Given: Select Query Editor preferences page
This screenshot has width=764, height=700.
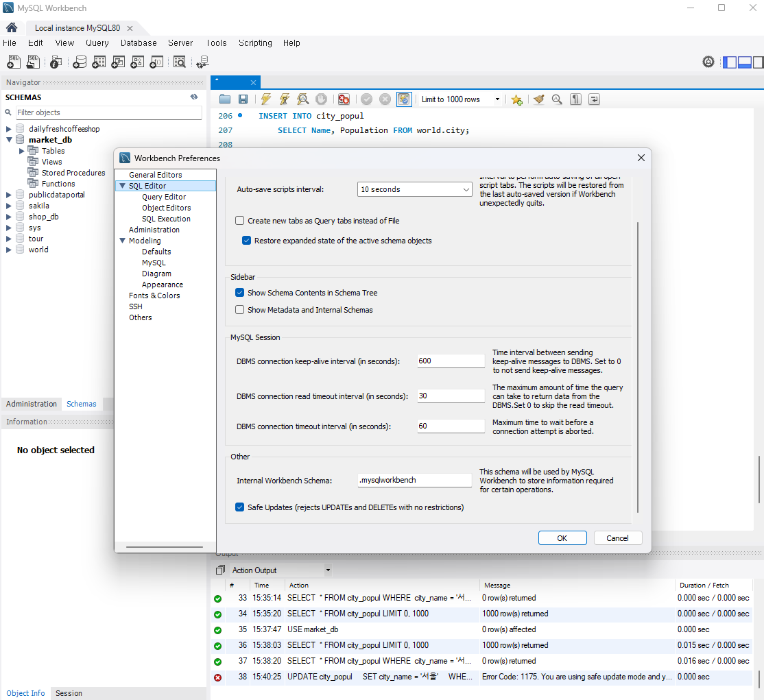Looking at the screenshot, I should (x=164, y=197).
